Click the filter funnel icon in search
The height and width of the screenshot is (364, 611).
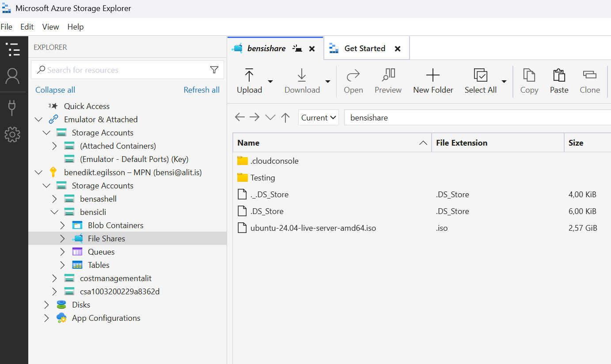(x=214, y=70)
